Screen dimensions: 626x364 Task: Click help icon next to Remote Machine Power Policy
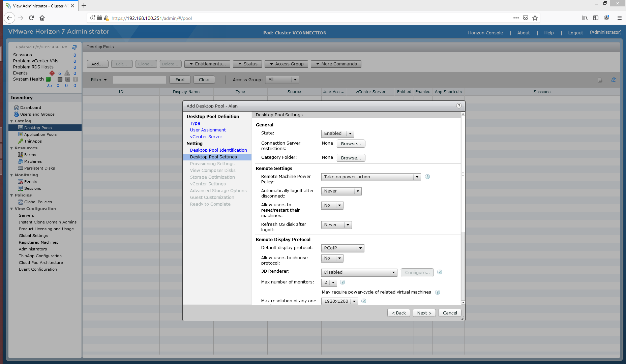tap(427, 177)
